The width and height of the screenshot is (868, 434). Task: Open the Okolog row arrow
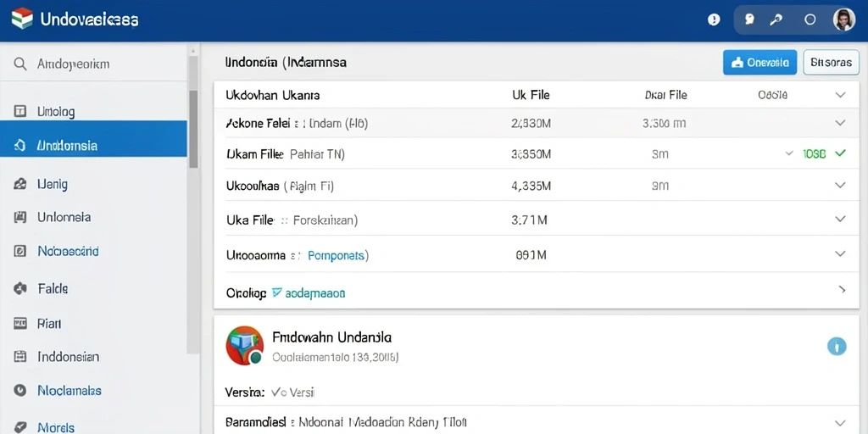pyautogui.click(x=842, y=289)
